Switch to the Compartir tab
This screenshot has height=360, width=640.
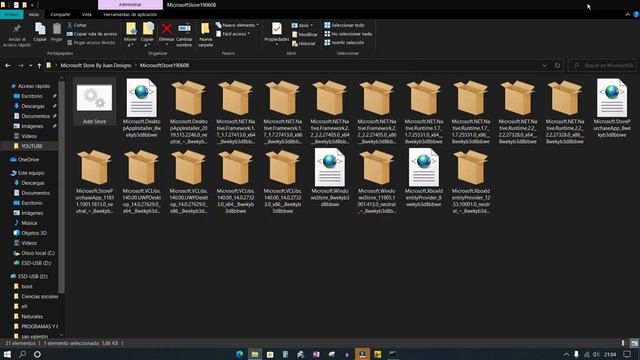pyautogui.click(x=60, y=14)
